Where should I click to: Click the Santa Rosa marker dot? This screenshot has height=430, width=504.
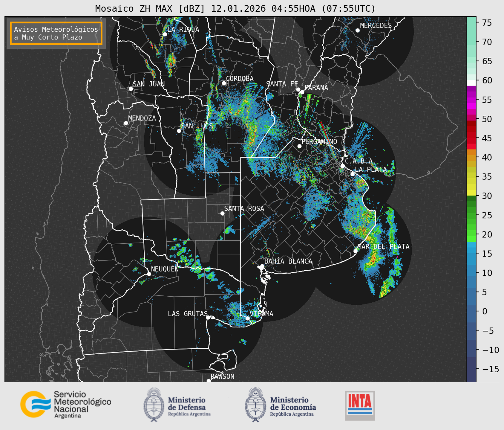(x=222, y=213)
